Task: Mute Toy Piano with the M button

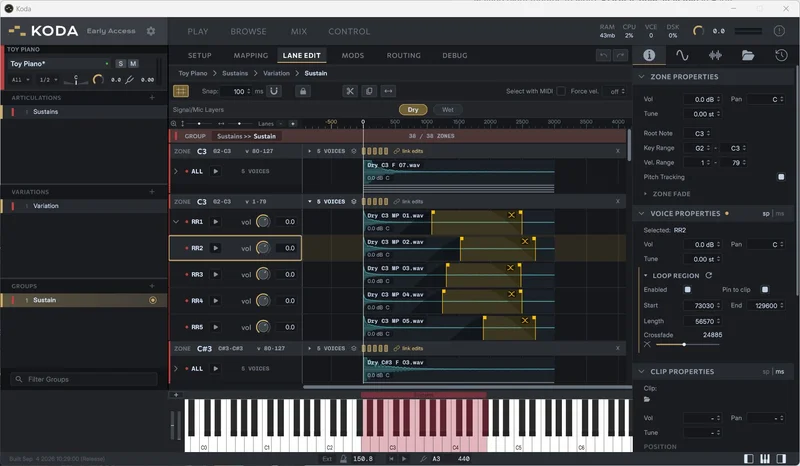Action: pyautogui.click(x=133, y=64)
